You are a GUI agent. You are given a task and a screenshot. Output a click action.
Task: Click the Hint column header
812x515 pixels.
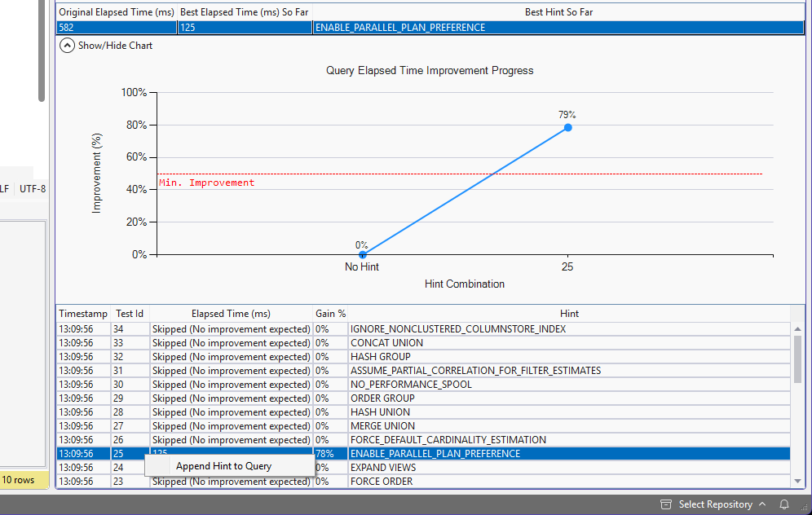point(569,314)
